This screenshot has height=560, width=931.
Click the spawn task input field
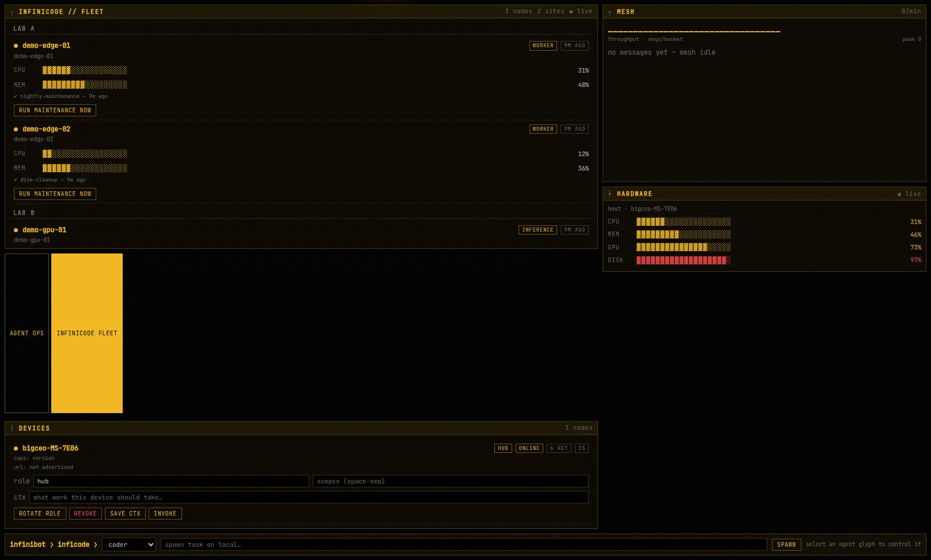point(464,544)
